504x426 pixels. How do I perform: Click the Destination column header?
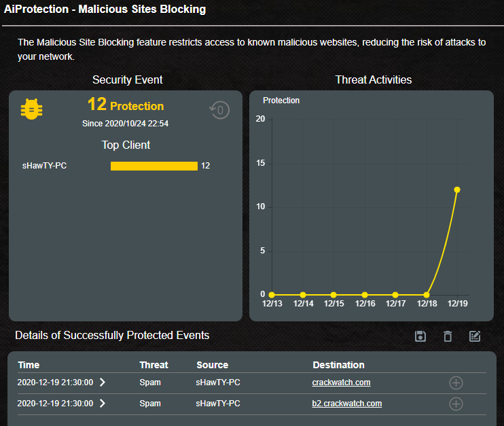338,365
